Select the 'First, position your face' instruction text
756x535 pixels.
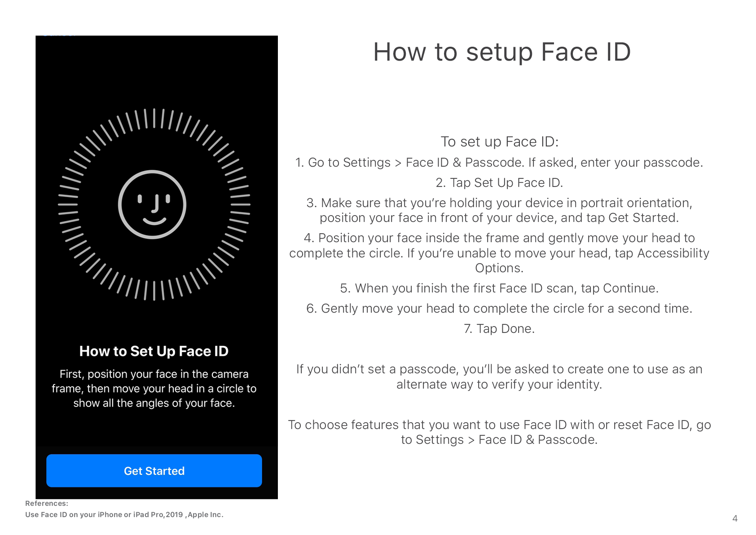coord(154,389)
